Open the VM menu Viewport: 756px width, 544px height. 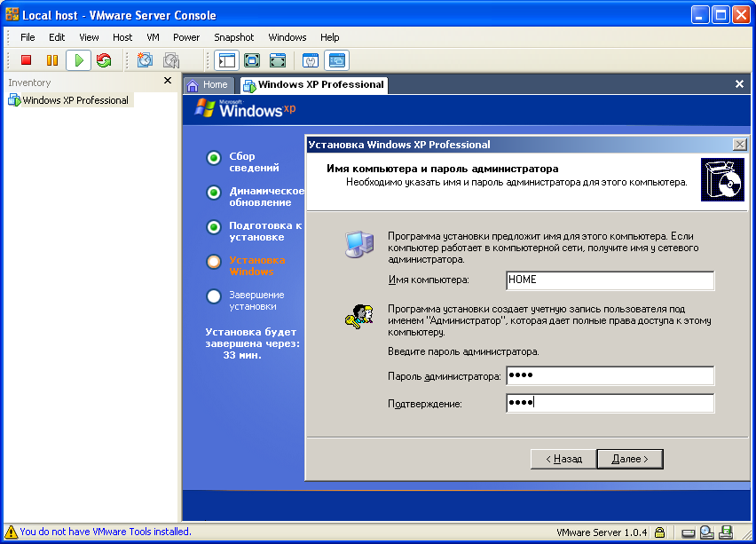coord(153,37)
